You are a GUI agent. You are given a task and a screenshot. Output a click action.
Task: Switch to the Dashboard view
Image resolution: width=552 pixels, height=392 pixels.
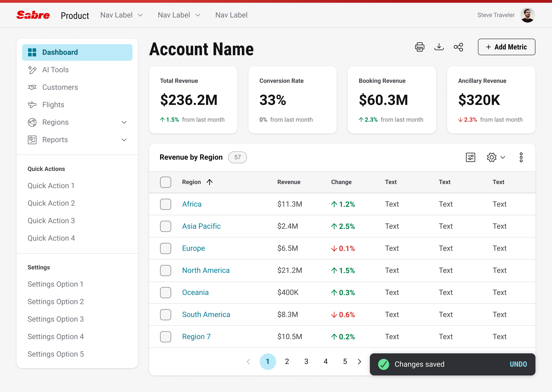pyautogui.click(x=60, y=52)
